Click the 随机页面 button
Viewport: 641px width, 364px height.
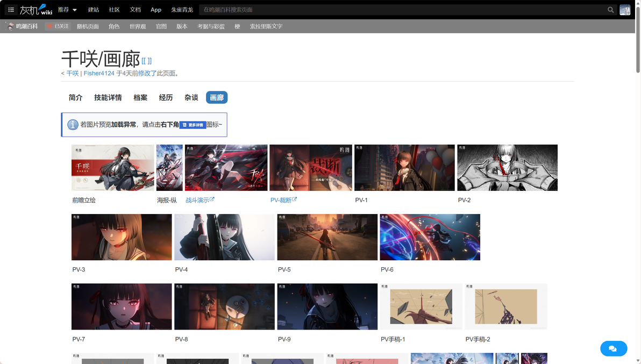pos(88,26)
